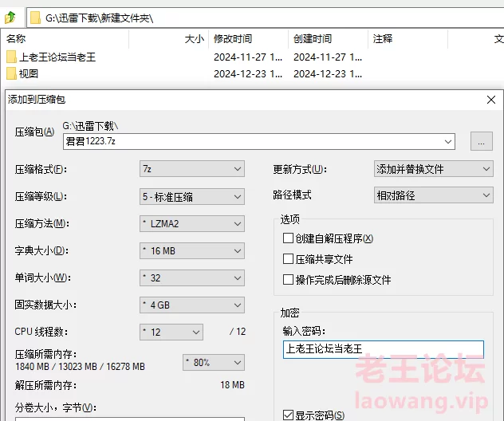Click the 18 MB decompression memory value
This screenshot has height=421, width=504.
(x=232, y=384)
